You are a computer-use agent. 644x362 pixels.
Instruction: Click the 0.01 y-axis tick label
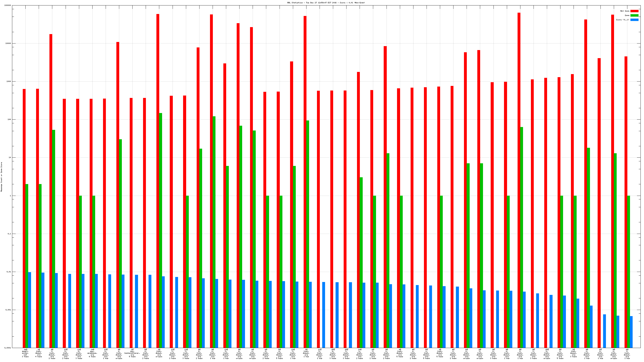[x=9, y=272]
